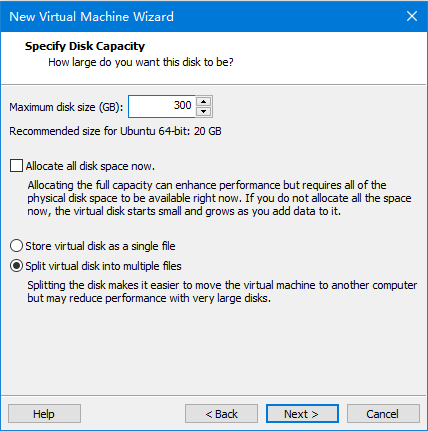Viewport: 428px width, 431px height.
Task: Click the 'Split virtual disk into multiple files' label text
Action: coord(103,266)
